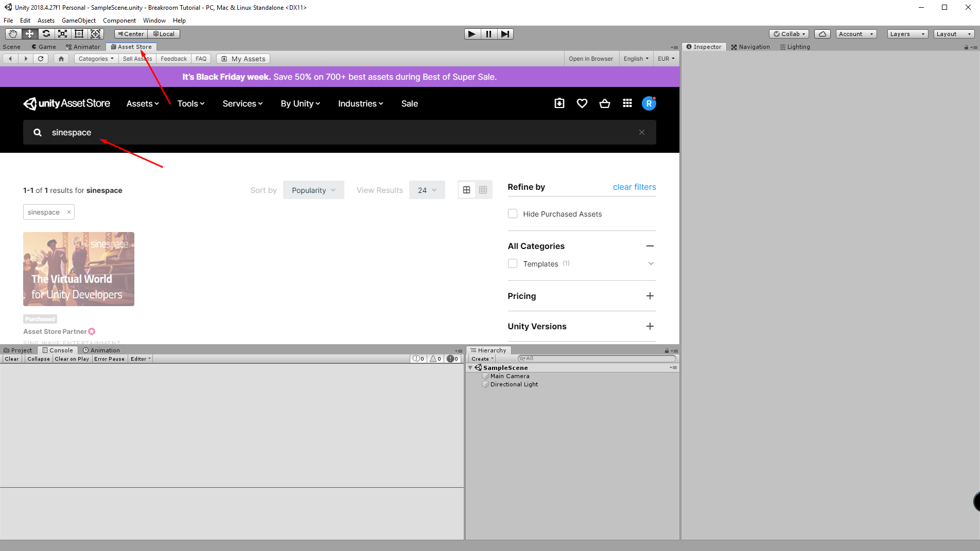Toggle Local handle rotation
The width and height of the screenshot is (980, 551).
pyautogui.click(x=164, y=34)
